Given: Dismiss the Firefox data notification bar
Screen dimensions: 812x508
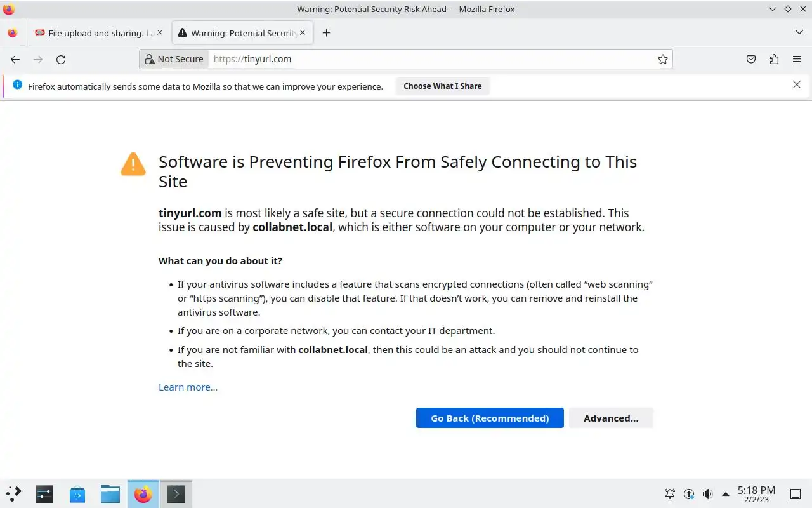Looking at the screenshot, I should [797, 85].
